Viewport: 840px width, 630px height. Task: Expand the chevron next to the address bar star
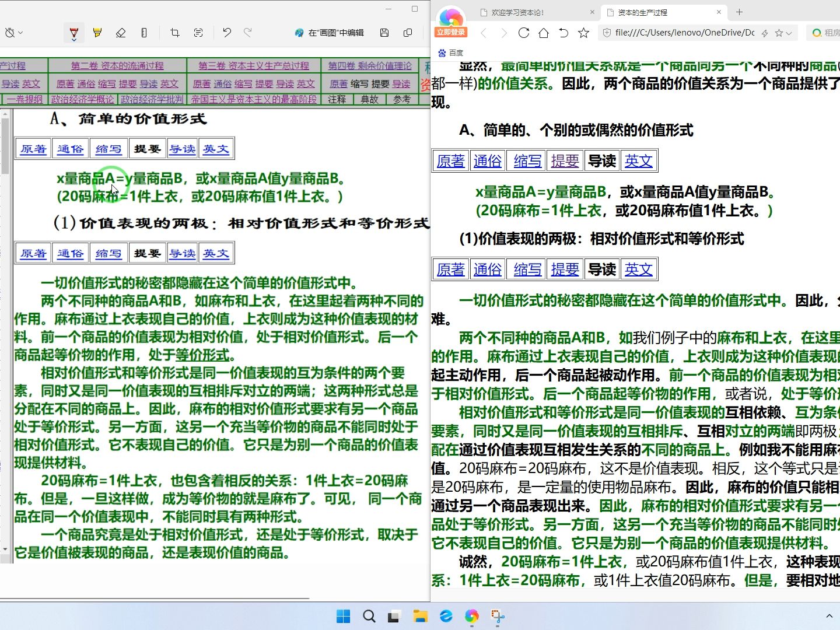[x=789, y=33]
